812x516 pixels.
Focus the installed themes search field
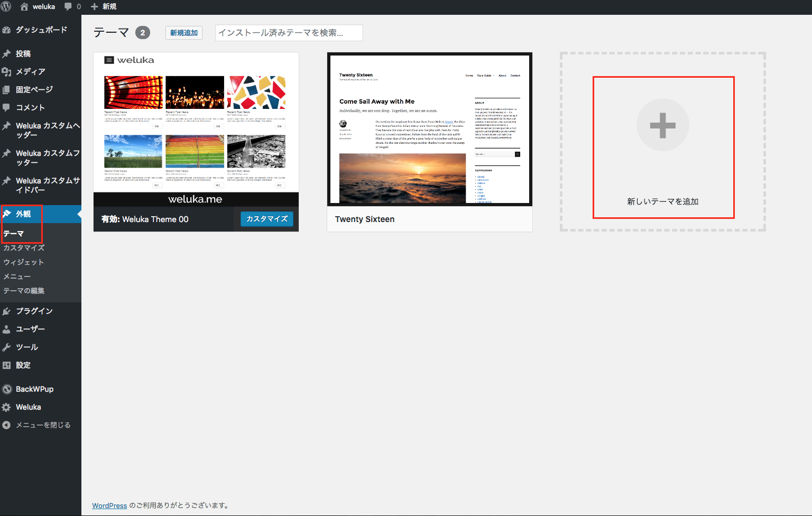[x=289, y=33]
